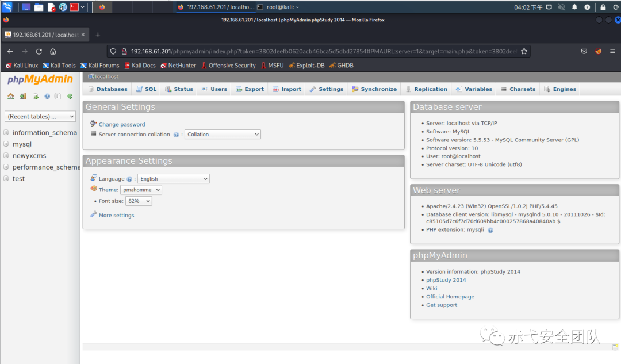Screen dimensions: 621x364
Task: Open the Databases tab
Action: point(108,89)
